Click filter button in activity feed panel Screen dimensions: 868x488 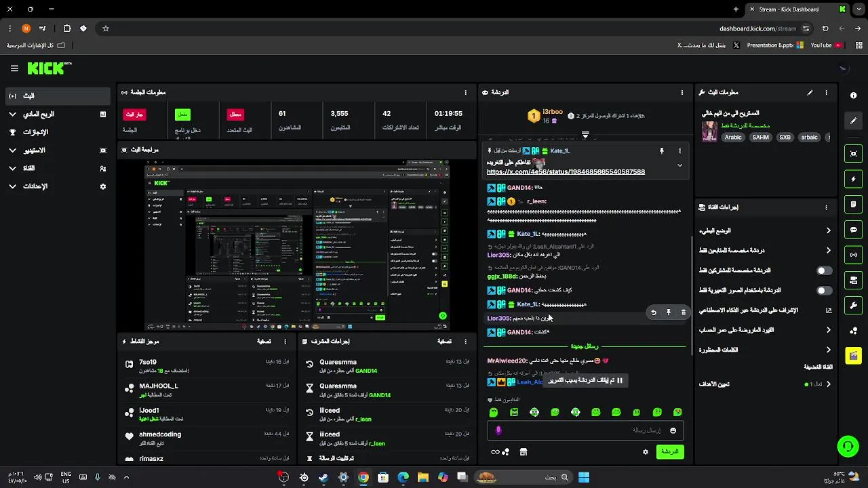tap(264, 342)
